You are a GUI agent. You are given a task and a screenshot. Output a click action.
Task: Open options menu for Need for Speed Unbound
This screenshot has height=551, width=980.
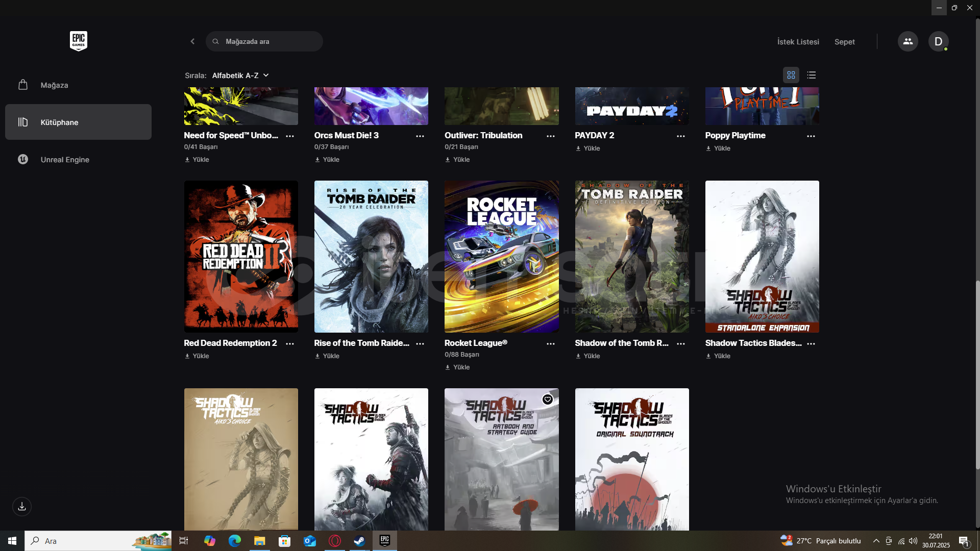coord(290,136)
